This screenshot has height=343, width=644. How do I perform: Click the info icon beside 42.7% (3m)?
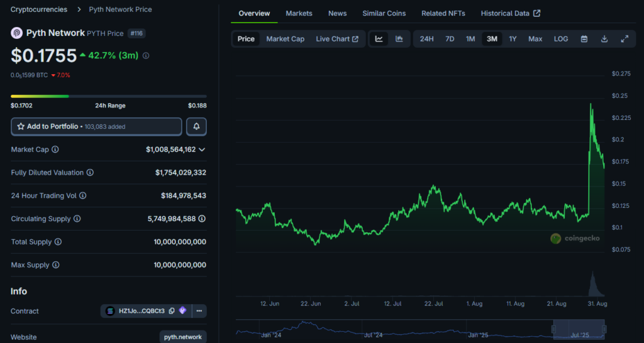tap(146, 56)
